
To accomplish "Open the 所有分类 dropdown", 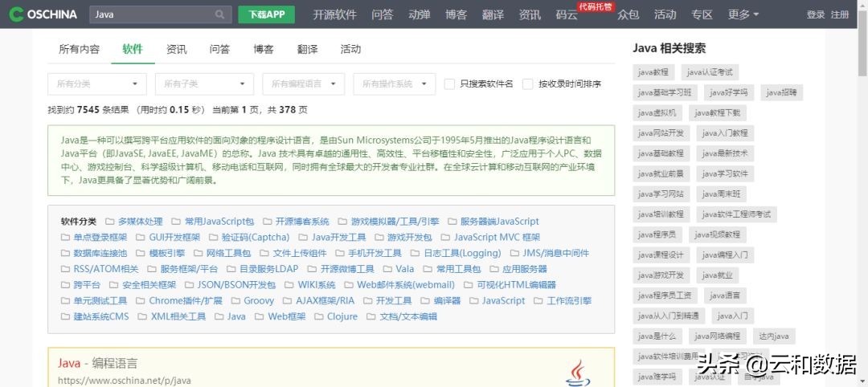I will pyautogui.click(x=97, y=84).
